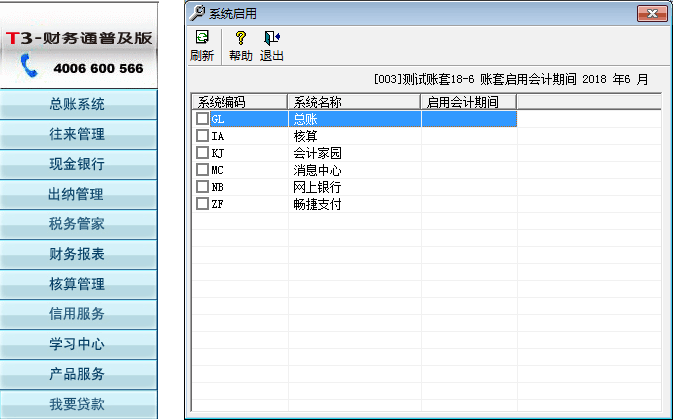Screen dimensions: 673x420
Task: Open 我要贷款 at the sidebar bottom
Action: (x=77, y=404)
